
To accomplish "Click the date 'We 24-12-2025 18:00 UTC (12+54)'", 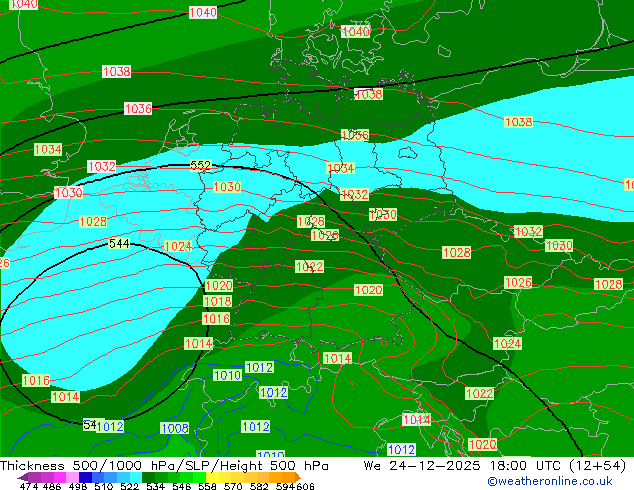I will click(495, 466).
